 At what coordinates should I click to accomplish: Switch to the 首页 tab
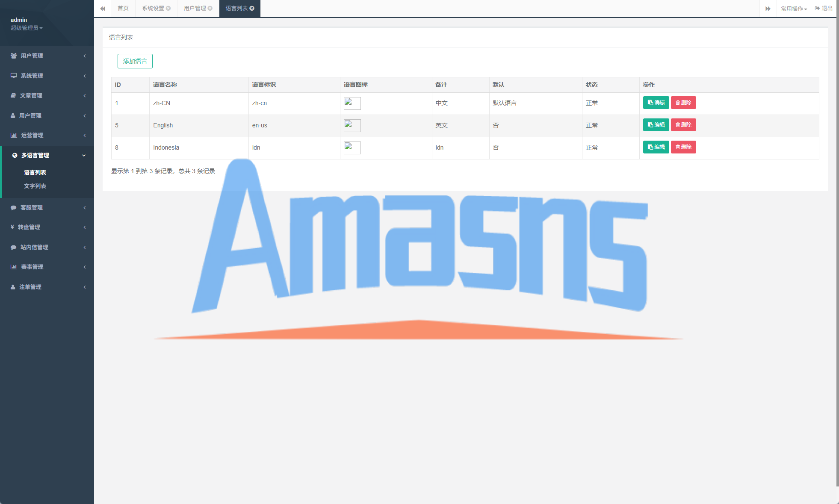tap(123, 9)
